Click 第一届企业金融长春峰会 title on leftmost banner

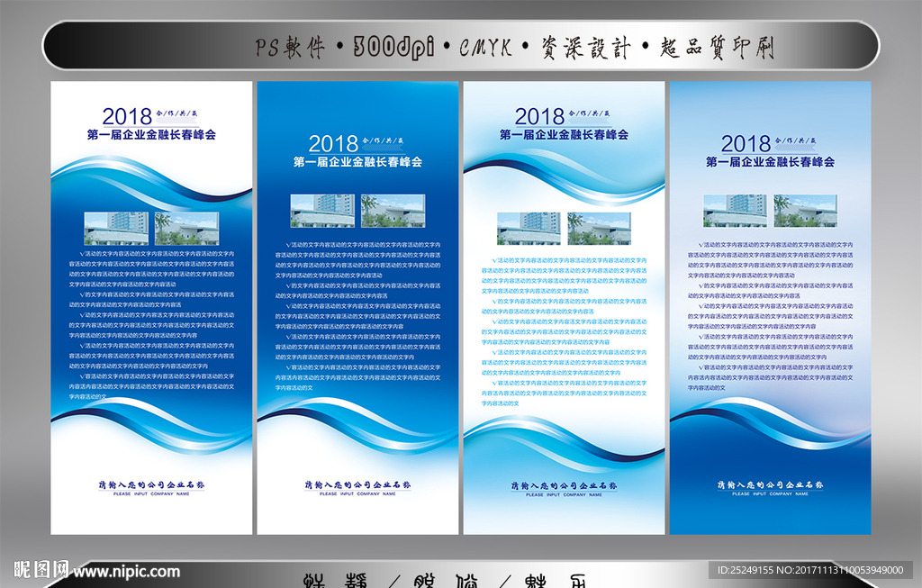[151, 135]
